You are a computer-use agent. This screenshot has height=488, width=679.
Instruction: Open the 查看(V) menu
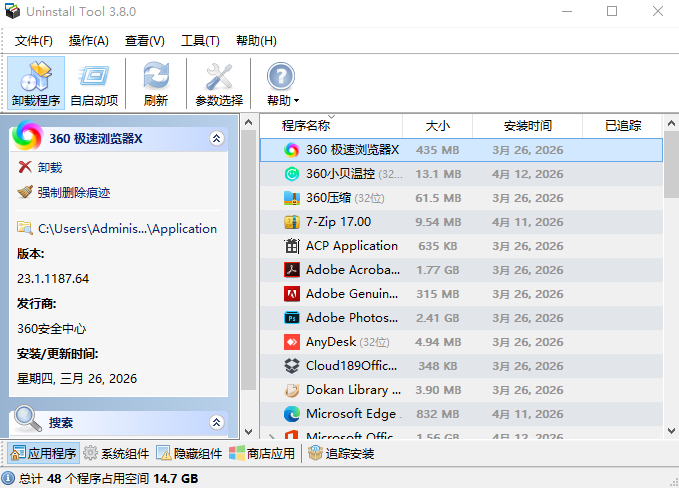pos(145,41)
